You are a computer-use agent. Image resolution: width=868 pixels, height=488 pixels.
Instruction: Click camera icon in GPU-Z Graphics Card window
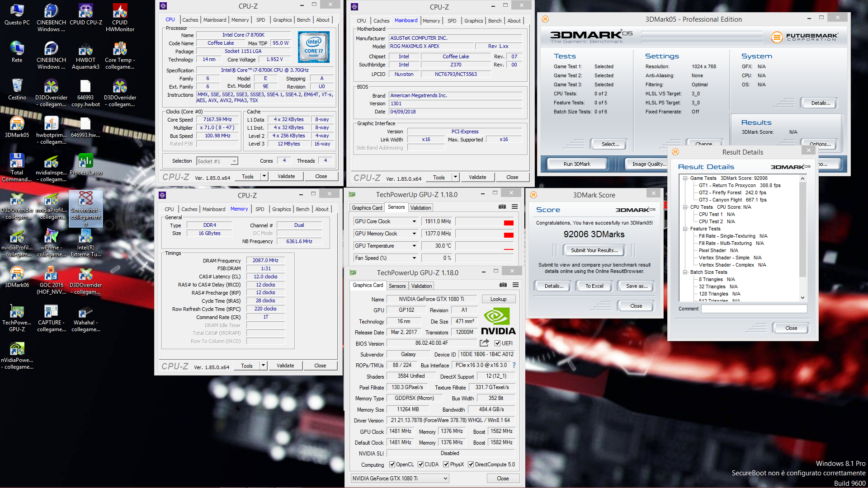[x=503, y=285]
